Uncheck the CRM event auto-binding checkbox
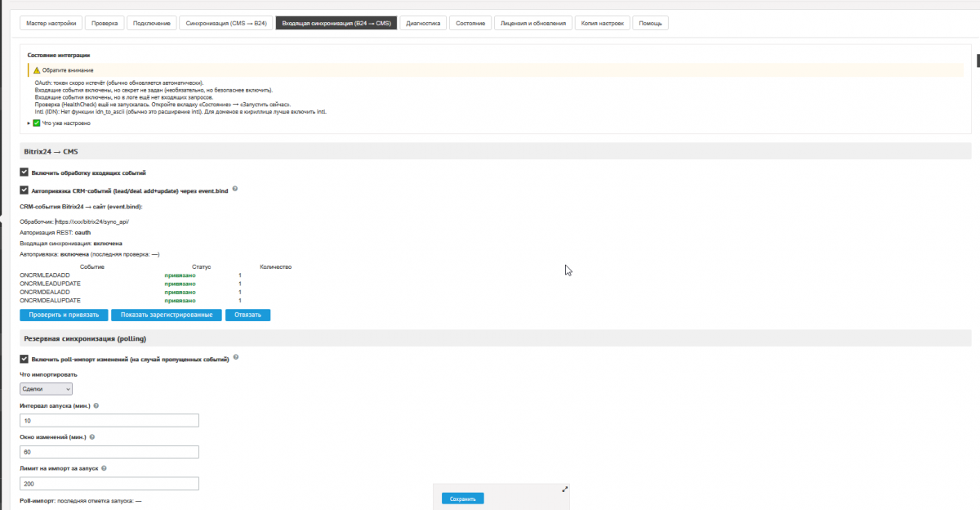This screenshot has width=980, height=510. 24,190
